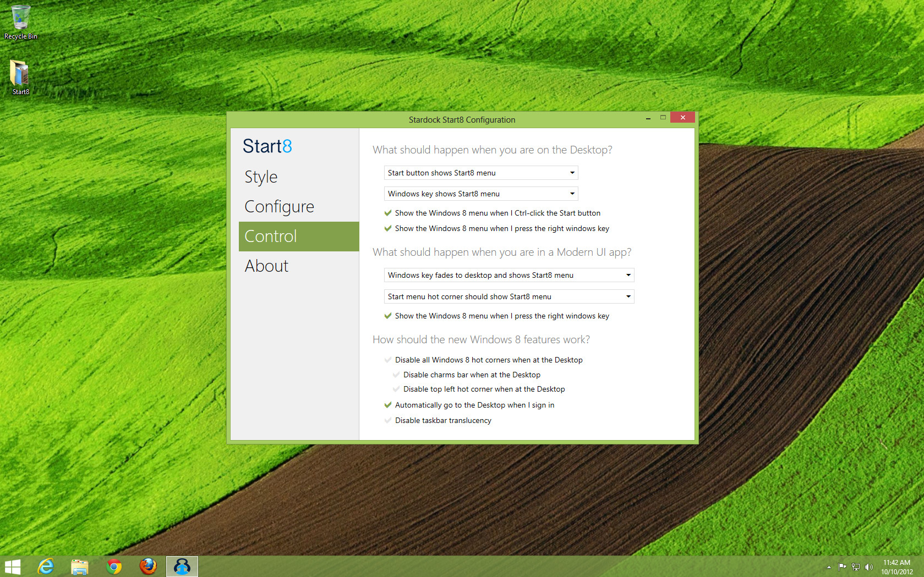
Task: Show hidden system tray icons
Action: click(829, 567)
